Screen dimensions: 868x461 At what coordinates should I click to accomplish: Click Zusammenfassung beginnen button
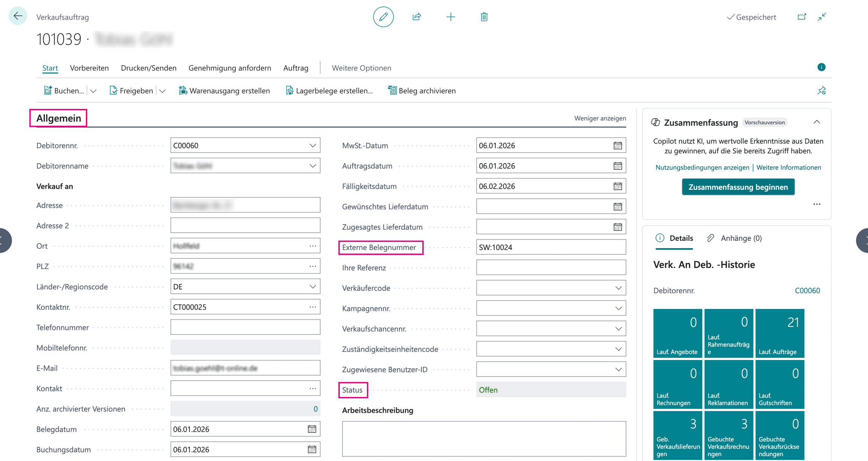pyautogui.click(x=738, y=187)
